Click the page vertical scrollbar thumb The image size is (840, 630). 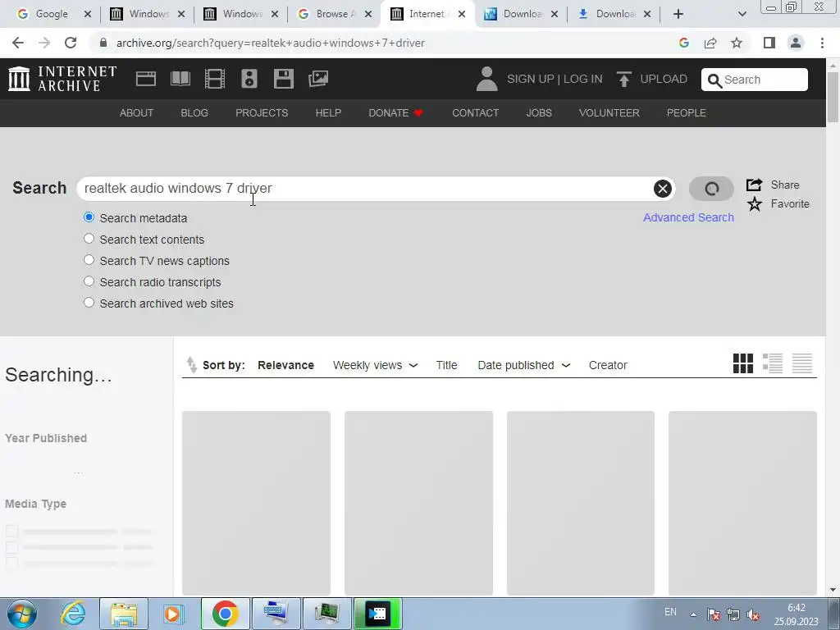(833, 98)
